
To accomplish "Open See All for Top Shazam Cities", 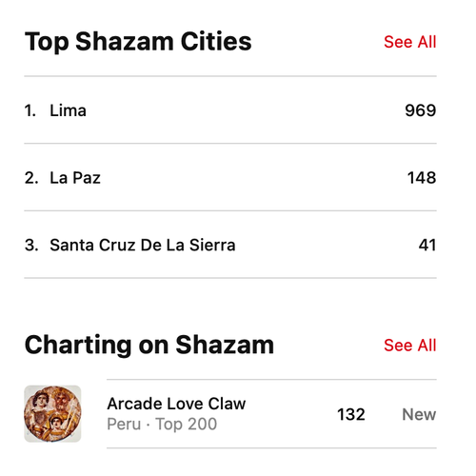I will (x=410, y=42).
